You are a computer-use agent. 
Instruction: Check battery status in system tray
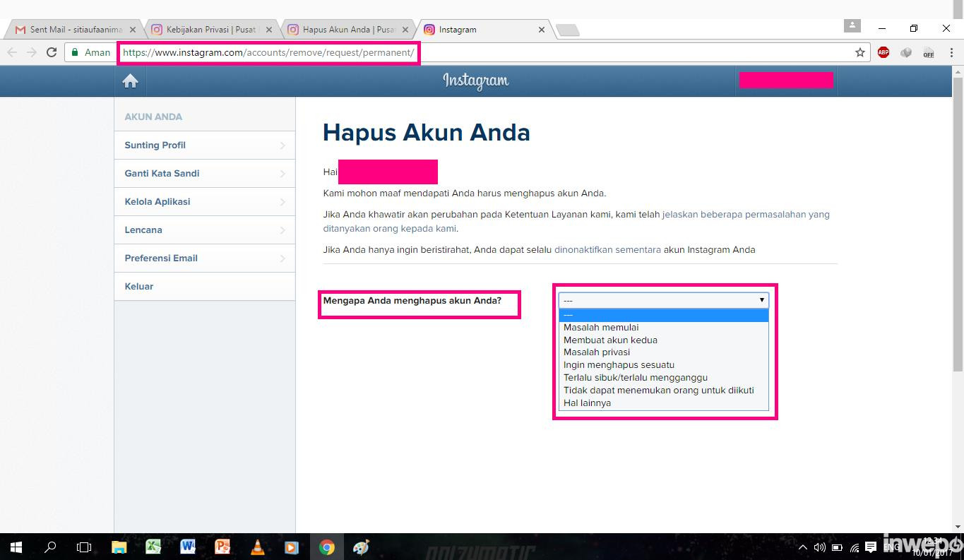click(837, 547)
